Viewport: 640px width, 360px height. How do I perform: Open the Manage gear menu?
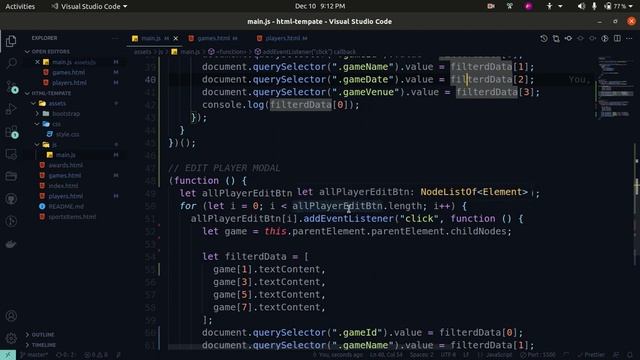(x=11, y=338)
